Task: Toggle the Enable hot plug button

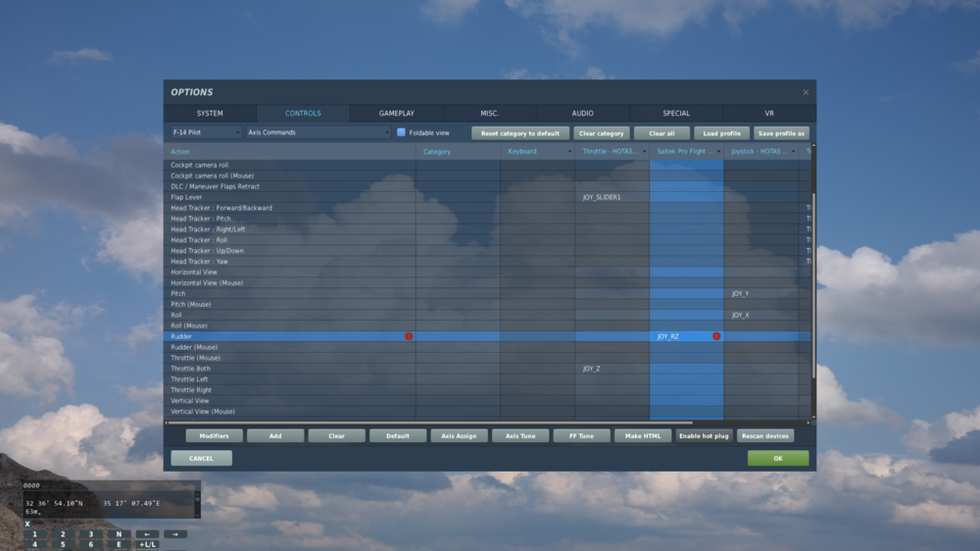Action: click(x=704, y=436)
